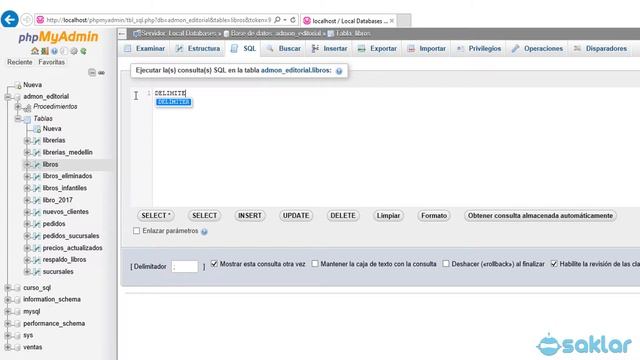Switch to the Estructura tab
This screenshot has width=640, height=360.
pos(198,49)
